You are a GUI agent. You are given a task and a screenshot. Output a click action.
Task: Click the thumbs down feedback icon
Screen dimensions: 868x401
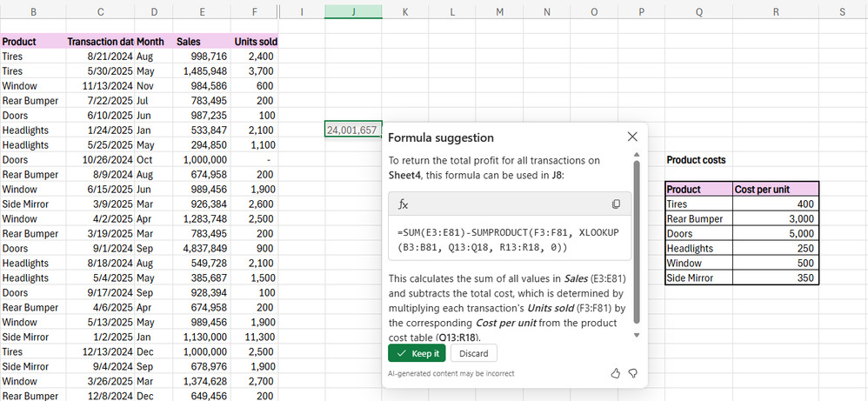click(x=633, y=373)
